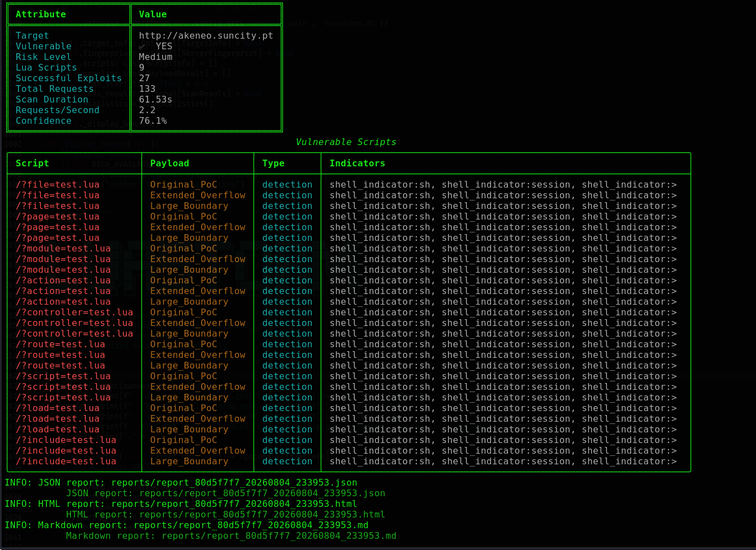756x550 pixels.
Task: Click the Type column header
Action: click(273, 163)
